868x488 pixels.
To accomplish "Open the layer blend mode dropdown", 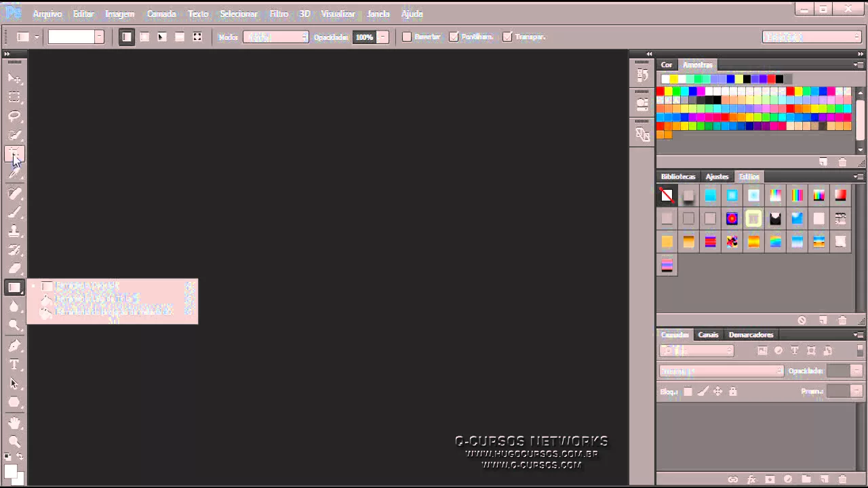I will click(721, 371).
